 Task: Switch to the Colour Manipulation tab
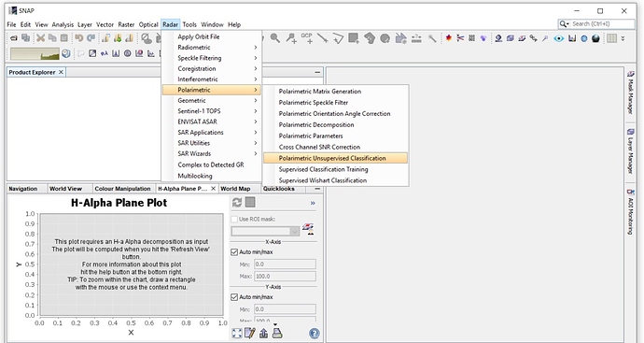click(x=122, y=189)
